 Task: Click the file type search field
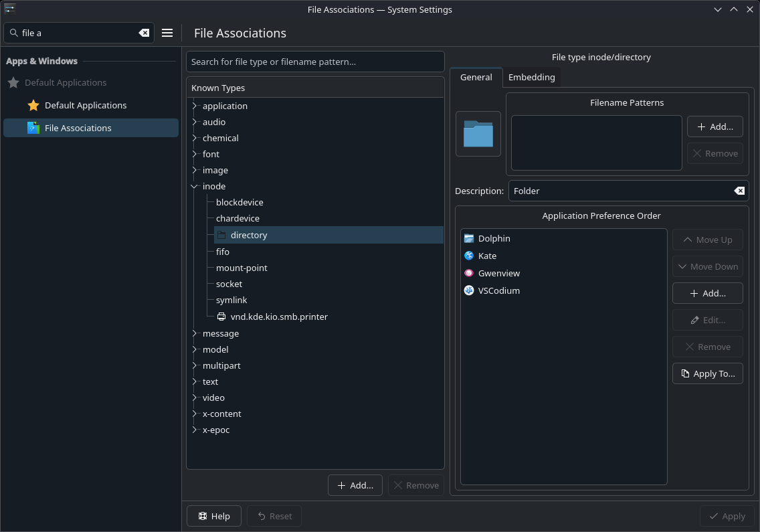tap(315, 62)
